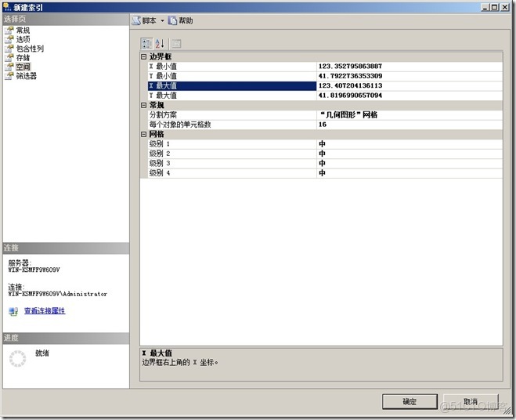The height and width of the screenshot is (420, 516).
Task: Select the 级别 3 row
Action: (x=232, y=164)
